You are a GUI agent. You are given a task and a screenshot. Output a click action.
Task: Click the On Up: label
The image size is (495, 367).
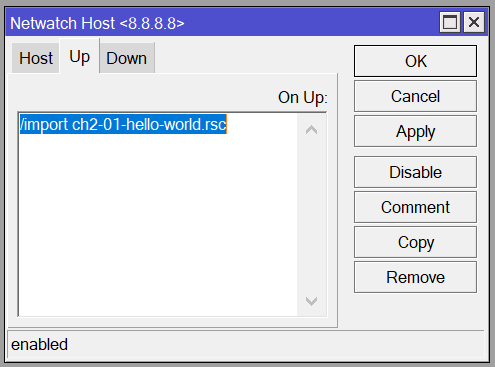303,97
